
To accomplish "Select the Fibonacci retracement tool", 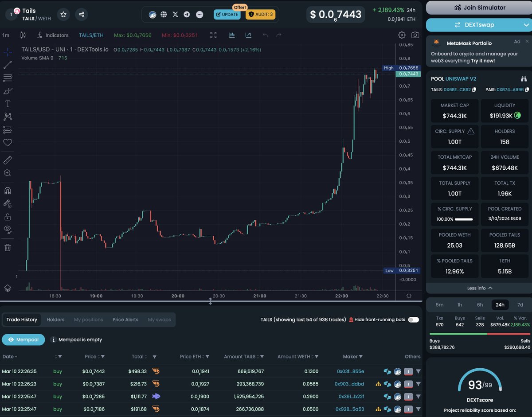I will [8, 78].
